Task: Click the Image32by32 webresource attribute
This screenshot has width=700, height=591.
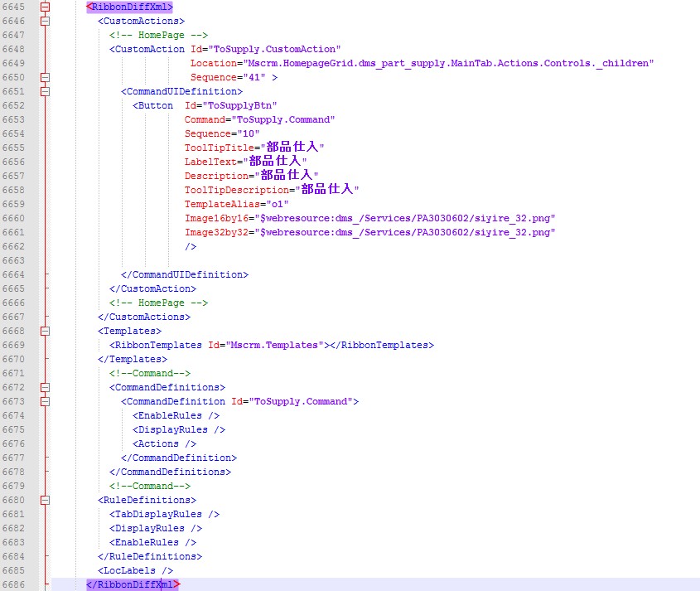Action: pyautogui.click(x=369, y=232)
